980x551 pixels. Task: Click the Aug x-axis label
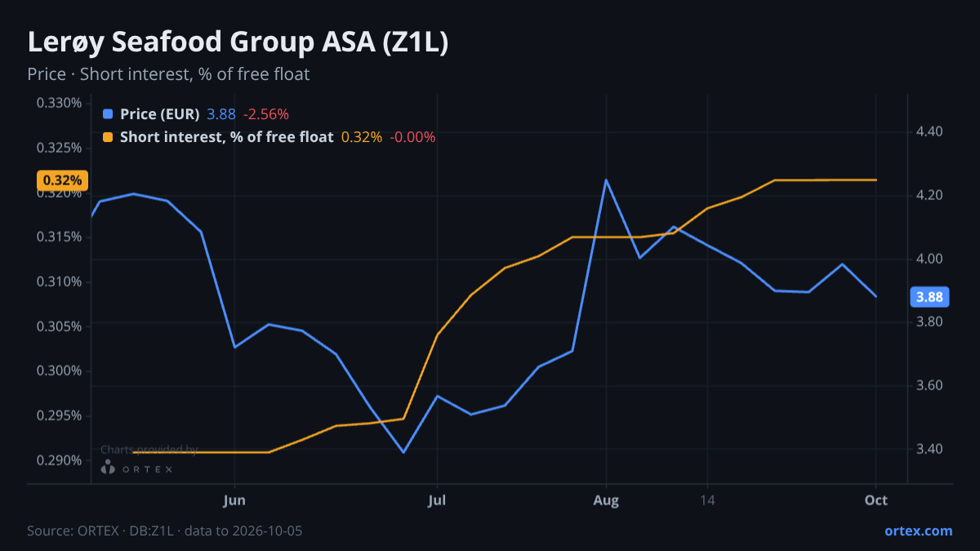coord(606,500)
